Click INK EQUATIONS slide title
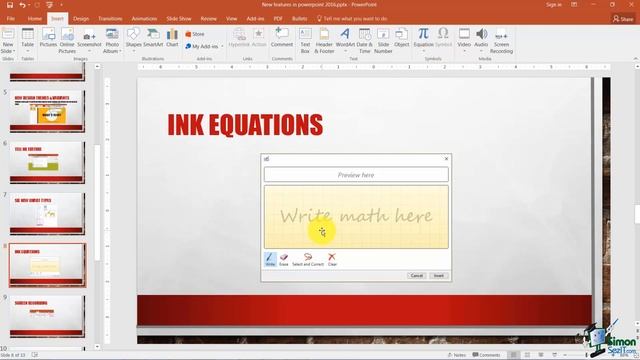640x360 pixels. click(x=245, y=125)
